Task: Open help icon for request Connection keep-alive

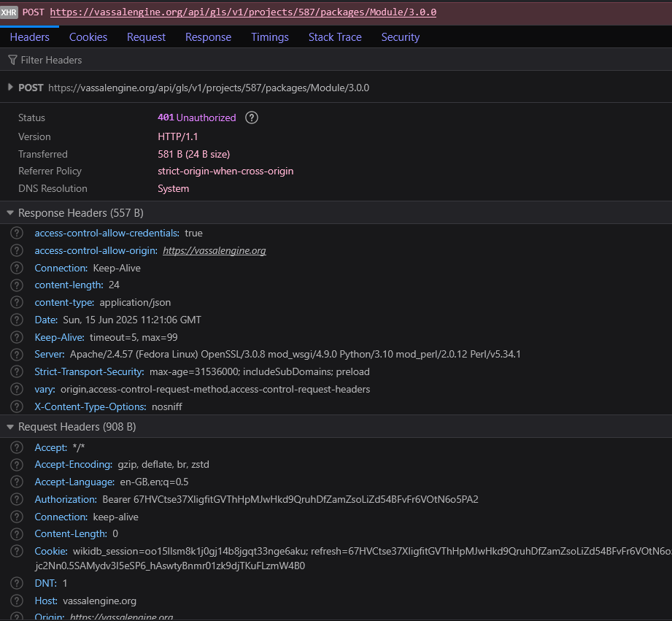Action: [17, 517]
